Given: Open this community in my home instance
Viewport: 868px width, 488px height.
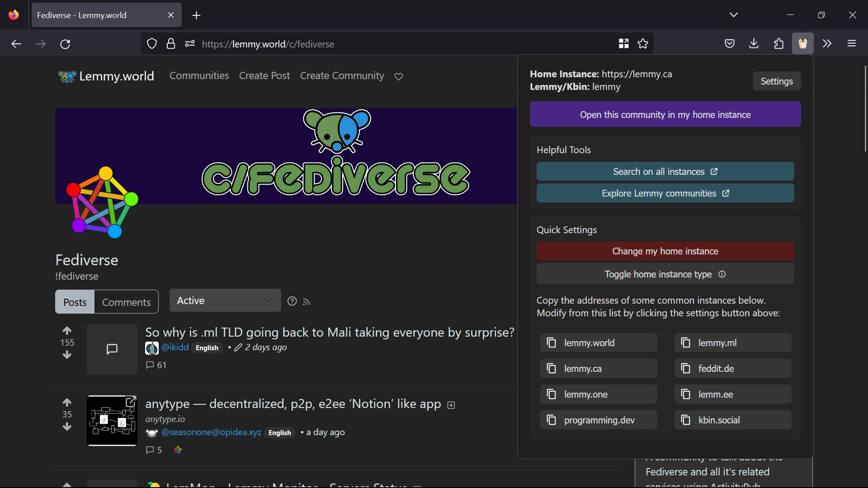Looking at the screenshot, I should (665, 115).
